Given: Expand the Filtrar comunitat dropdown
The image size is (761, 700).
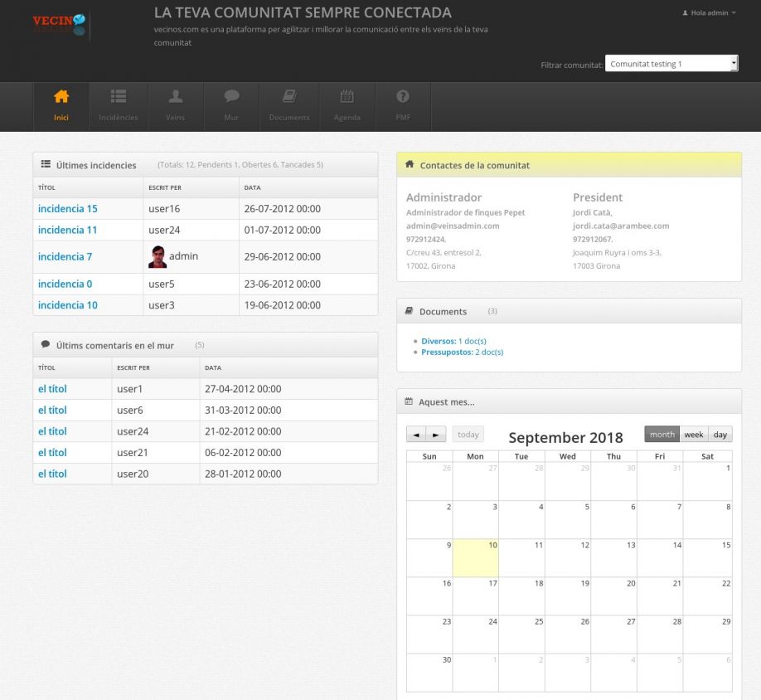Looking at the screenshot, I should [x=671, y=64].
